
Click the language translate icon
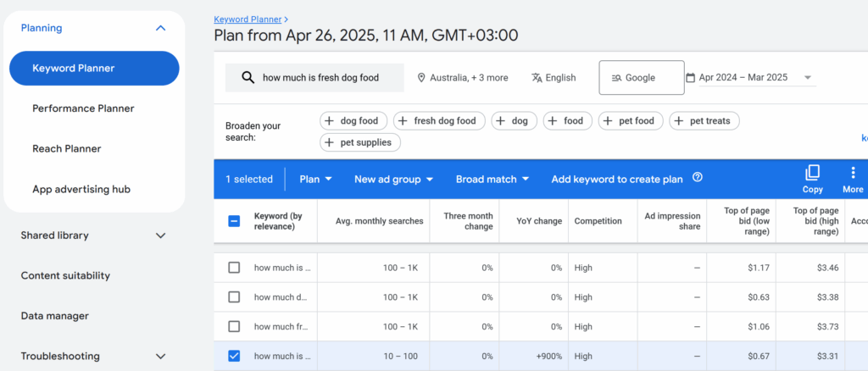point(537,77)
